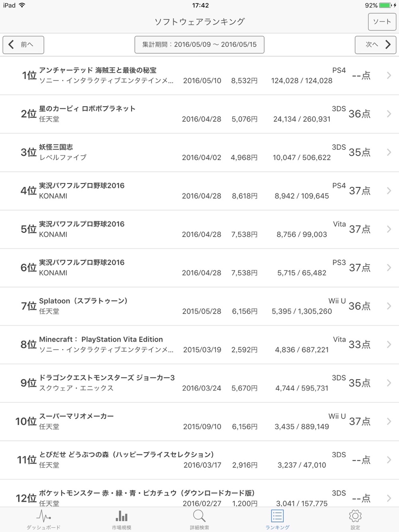Open the スーパーマリオメーカー entry
This screenshot has width=399, height=532.
(199, 422)
